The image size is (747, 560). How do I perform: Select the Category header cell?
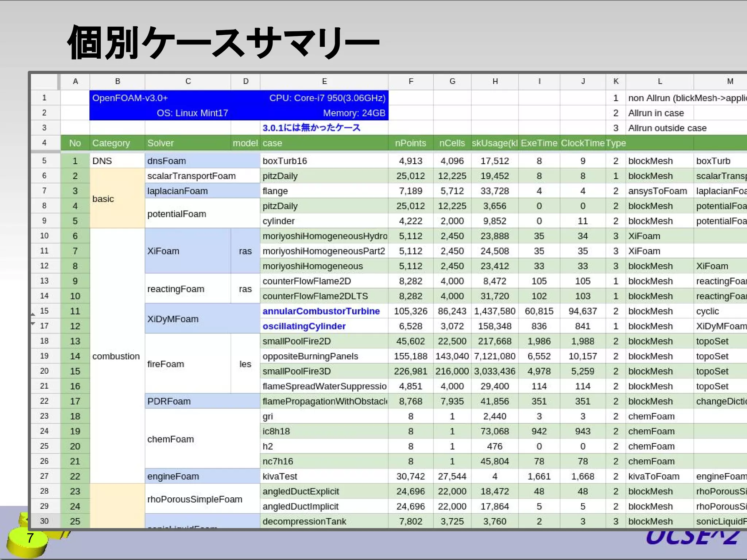(x=111, y=143)
